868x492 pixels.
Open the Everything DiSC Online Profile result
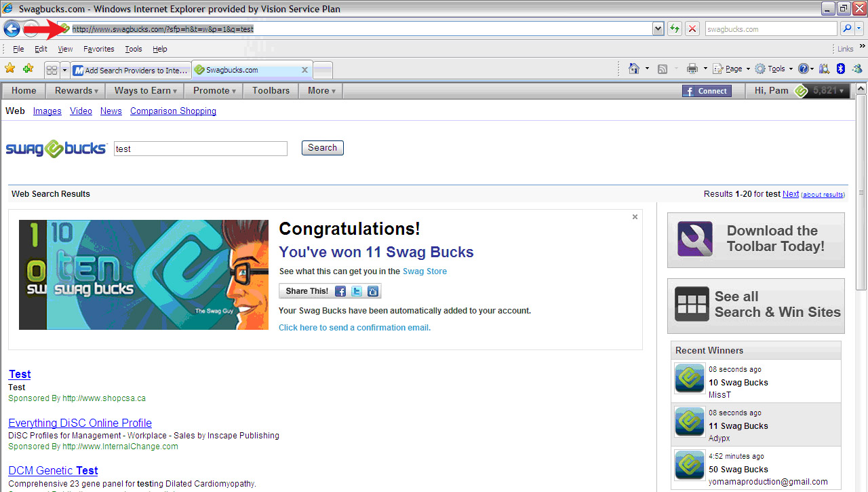[x=80, y=423]
